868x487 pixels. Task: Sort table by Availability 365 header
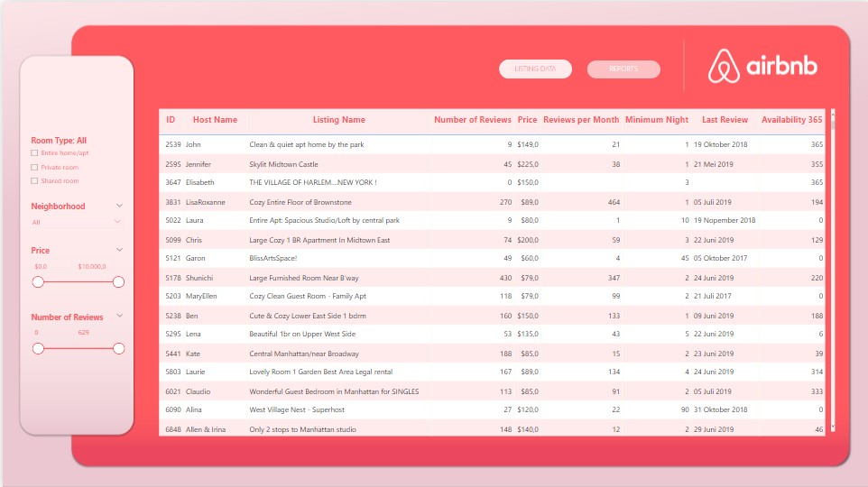[791, 120]
